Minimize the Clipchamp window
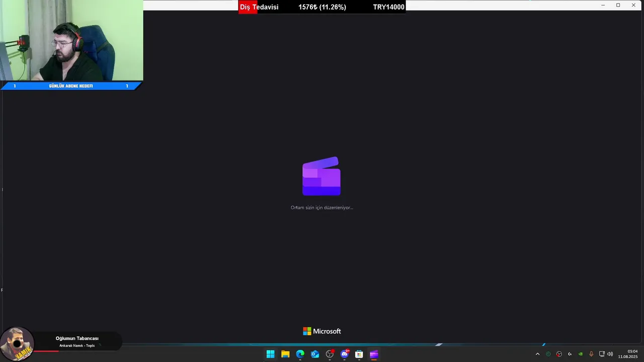Viewport: 644px width, 362px height. (603, 5)
